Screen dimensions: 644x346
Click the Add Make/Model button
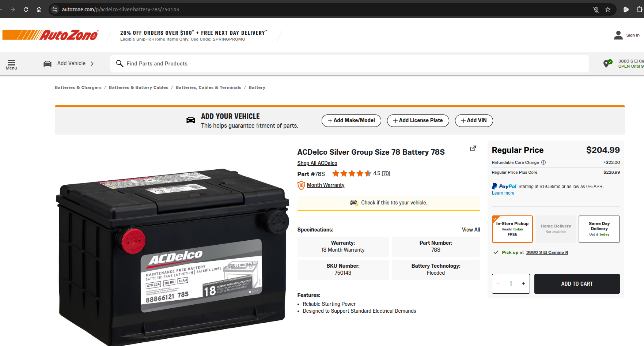[x=351, y=121]
